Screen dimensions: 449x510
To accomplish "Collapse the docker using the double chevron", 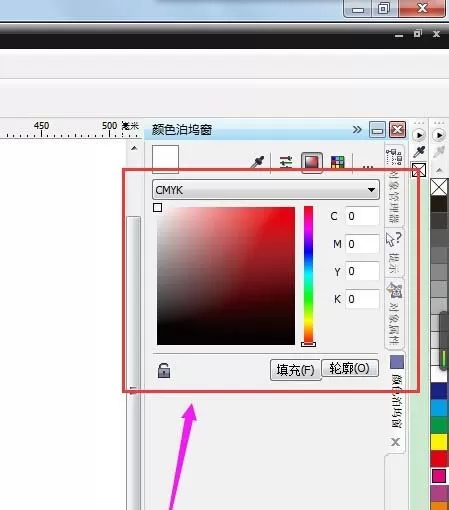I will 357,129.
